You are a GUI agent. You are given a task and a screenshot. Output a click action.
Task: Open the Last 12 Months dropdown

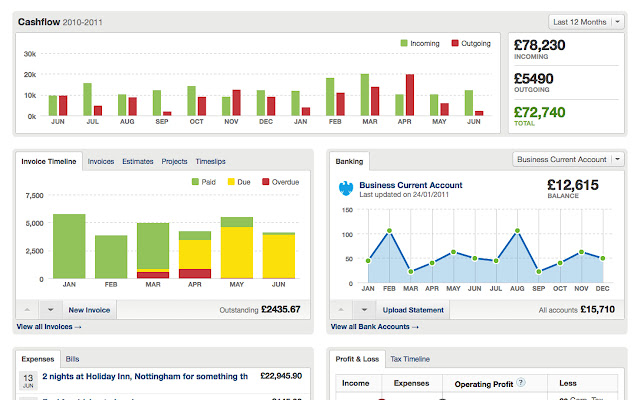(586, 21)
